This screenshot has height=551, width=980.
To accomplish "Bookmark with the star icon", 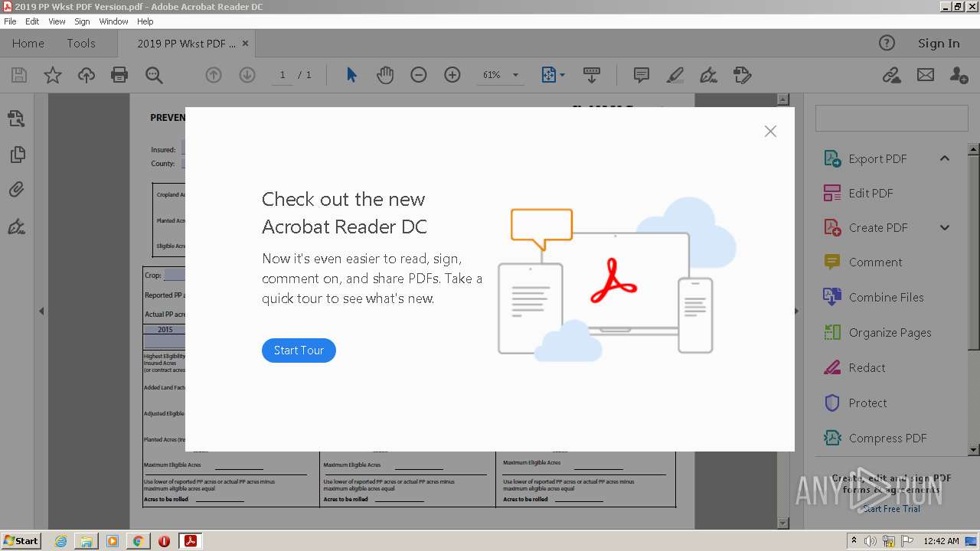I will (53, 75).
